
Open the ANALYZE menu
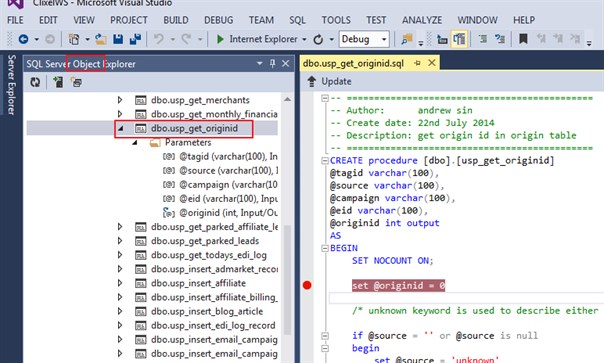pos(422,20)
